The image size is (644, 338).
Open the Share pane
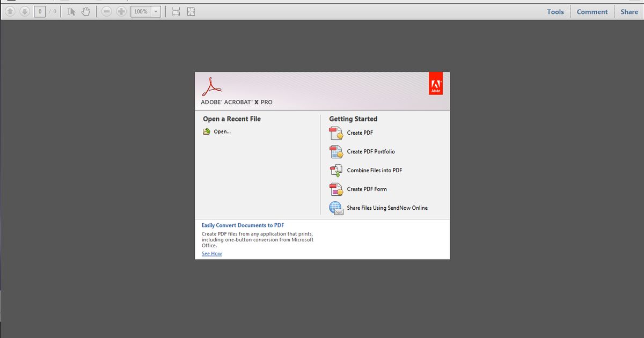[629, 12]
